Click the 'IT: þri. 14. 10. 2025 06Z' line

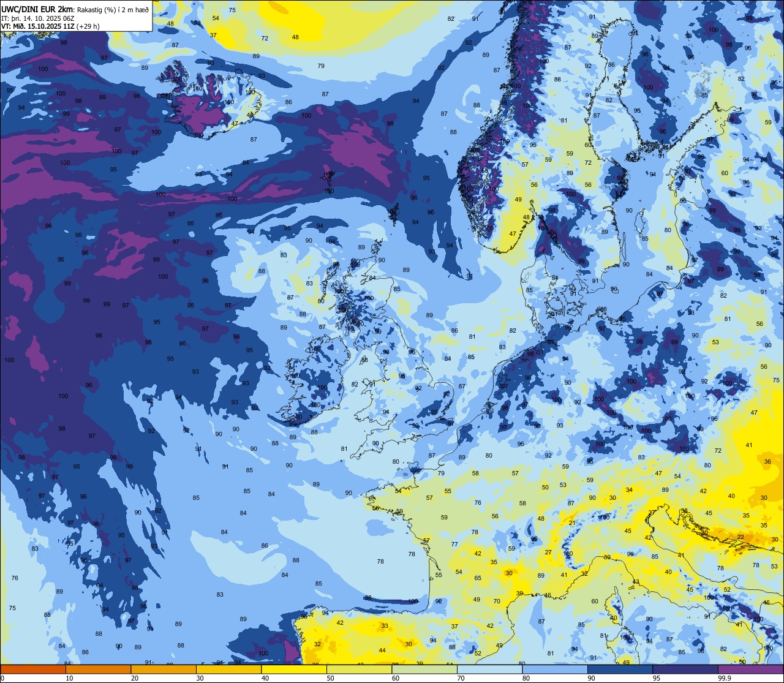coord(38,18)
